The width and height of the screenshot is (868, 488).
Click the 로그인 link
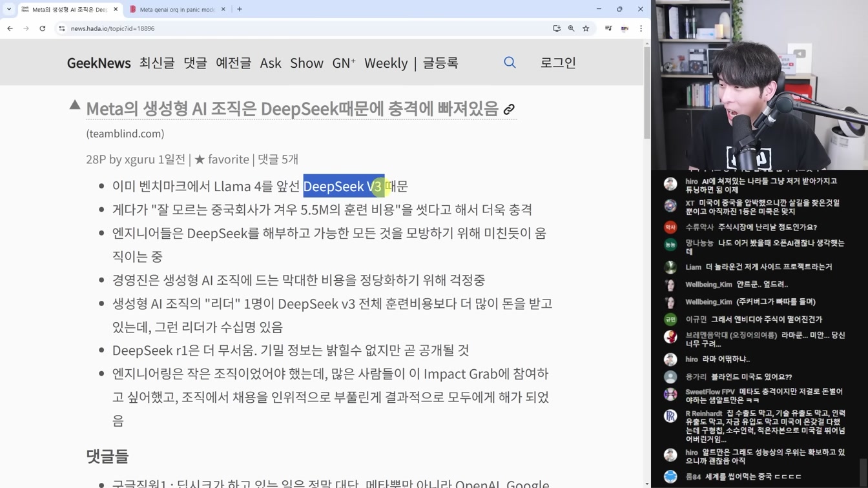point(558,63)
